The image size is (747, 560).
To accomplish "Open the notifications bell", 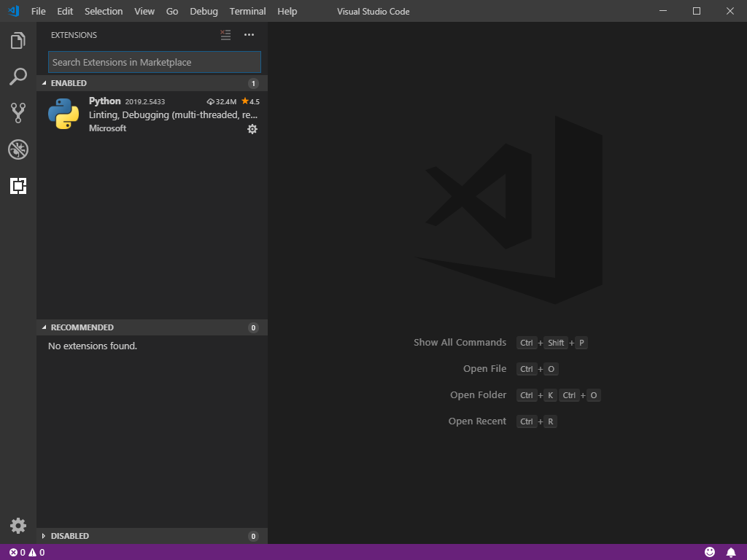I will [731, 553].
